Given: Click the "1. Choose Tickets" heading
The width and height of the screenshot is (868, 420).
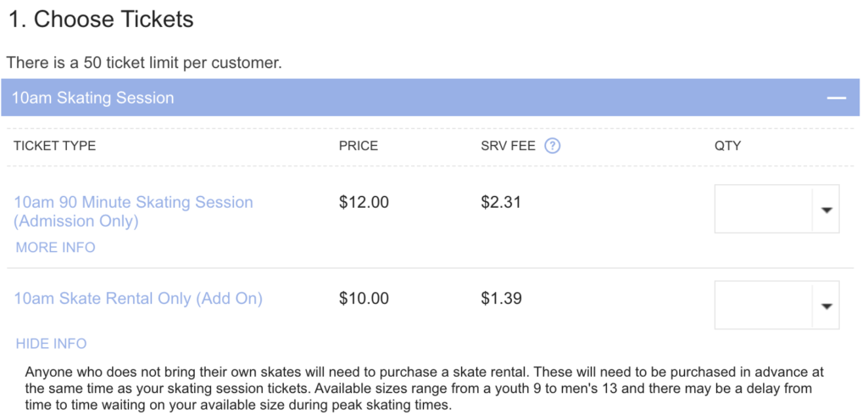Looking at the screenshot, I should (101, 20).
